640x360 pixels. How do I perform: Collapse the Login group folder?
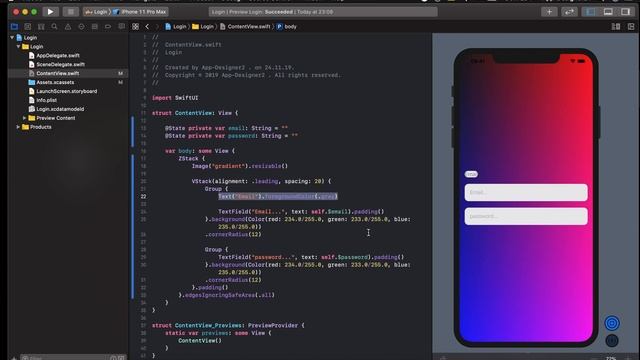pyautogui.click(x=18, y=47)
